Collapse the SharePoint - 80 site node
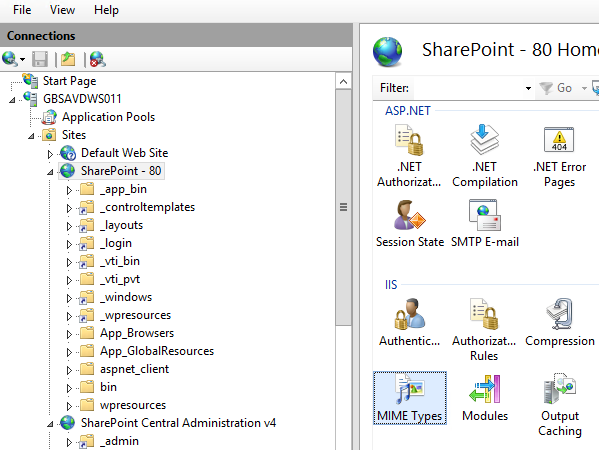599x450 pixels. pos(50,172)
